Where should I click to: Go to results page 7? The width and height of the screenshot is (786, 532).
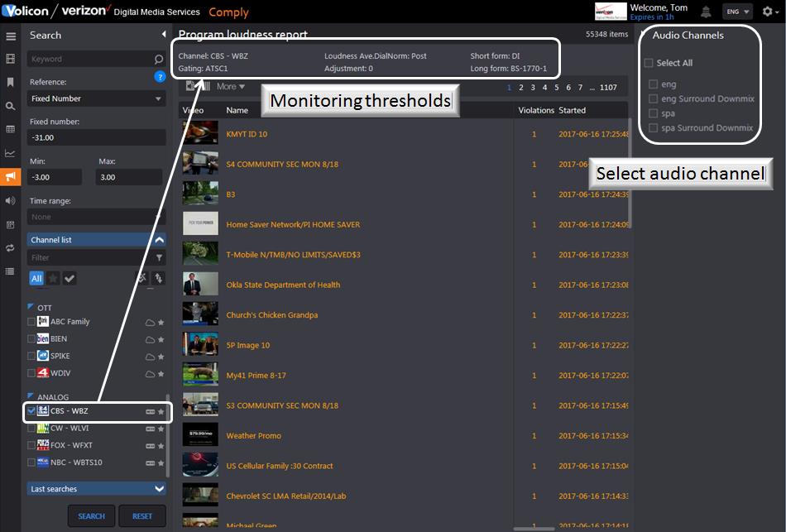(x=581, y=87)
